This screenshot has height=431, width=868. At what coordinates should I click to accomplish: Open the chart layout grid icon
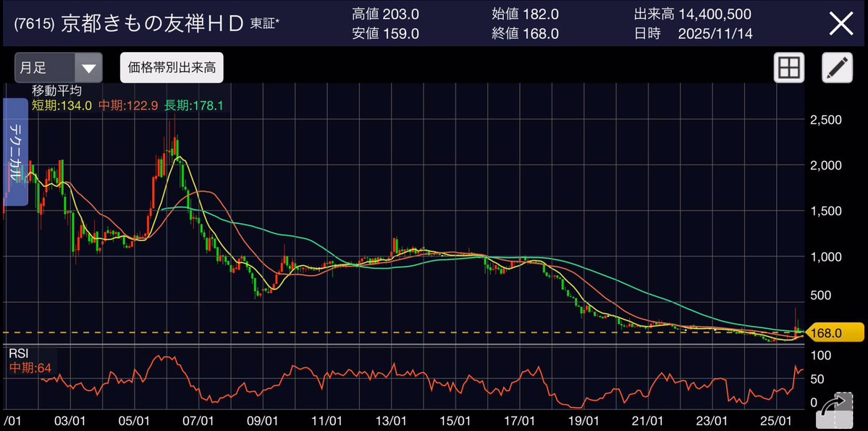(789, 68)
